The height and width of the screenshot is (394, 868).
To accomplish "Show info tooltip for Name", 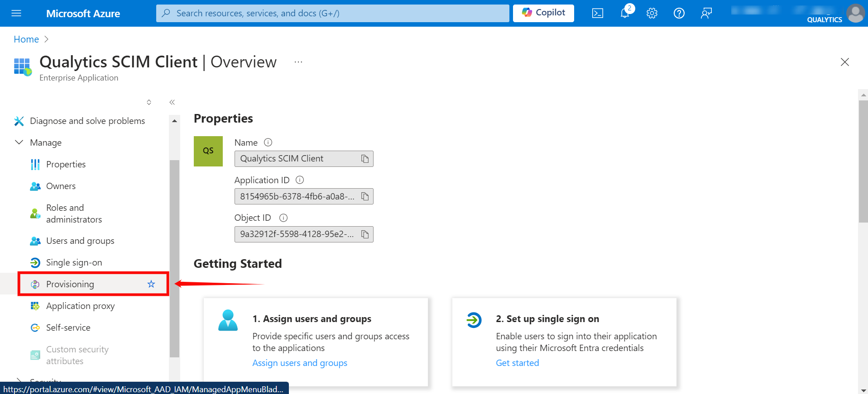I will [268, 142].
